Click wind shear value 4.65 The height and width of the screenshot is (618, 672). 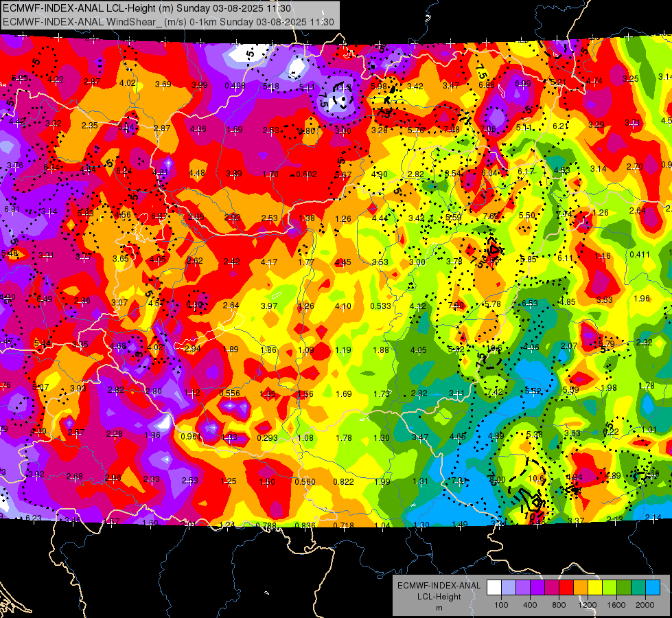[x=458, y=437]
